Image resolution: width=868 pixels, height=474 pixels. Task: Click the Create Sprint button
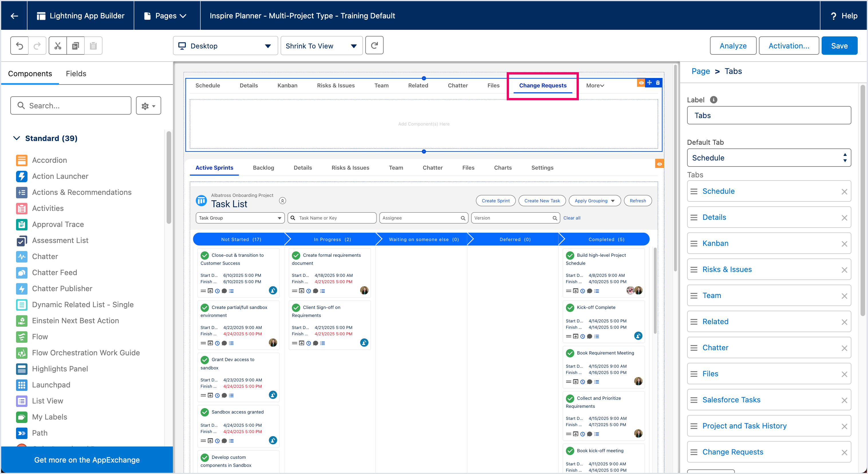tap(495, 201)
